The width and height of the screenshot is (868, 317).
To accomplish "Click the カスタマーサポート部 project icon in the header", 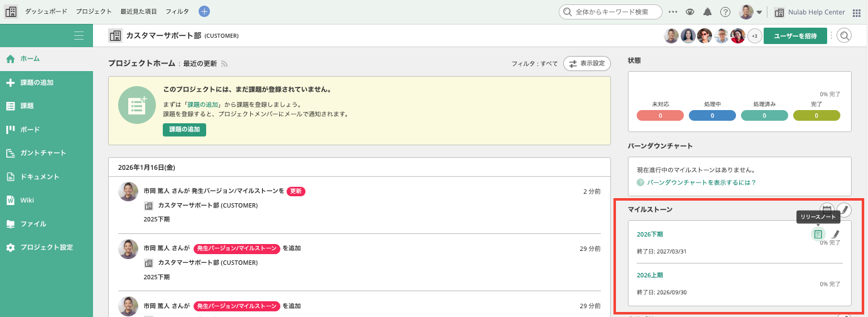I will coord(115,35).
